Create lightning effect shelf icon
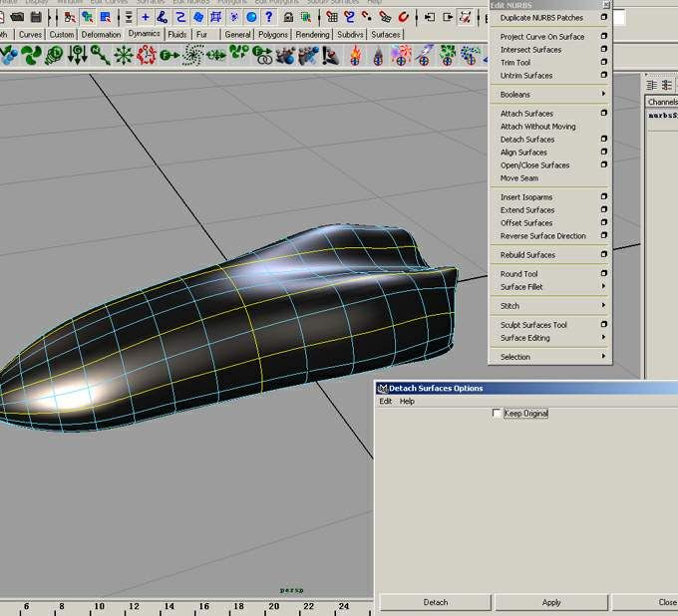The image size is (678, 616). 424,56
